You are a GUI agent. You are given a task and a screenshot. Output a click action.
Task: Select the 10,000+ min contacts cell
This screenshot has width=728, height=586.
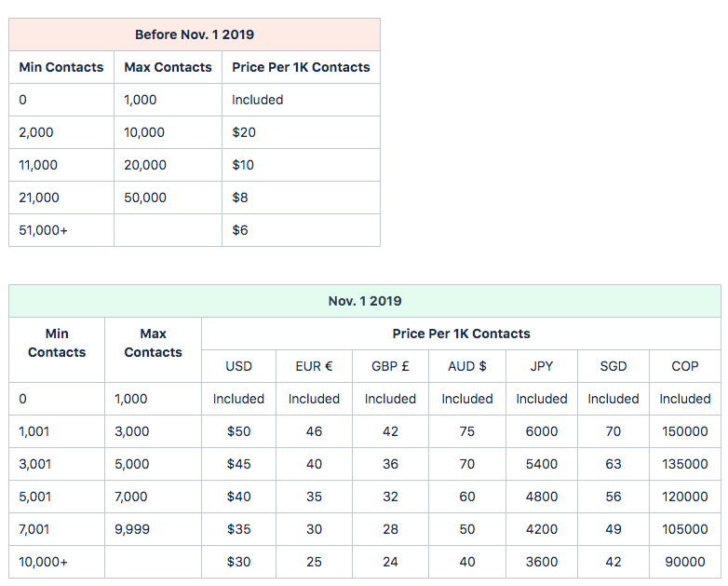(x=43, y=562)
